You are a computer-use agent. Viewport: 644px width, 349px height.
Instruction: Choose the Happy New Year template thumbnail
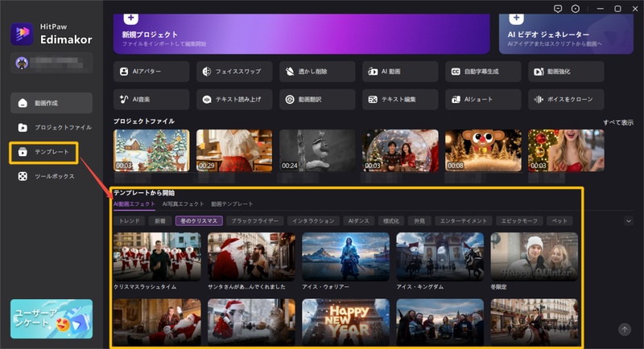coord(346,322)
